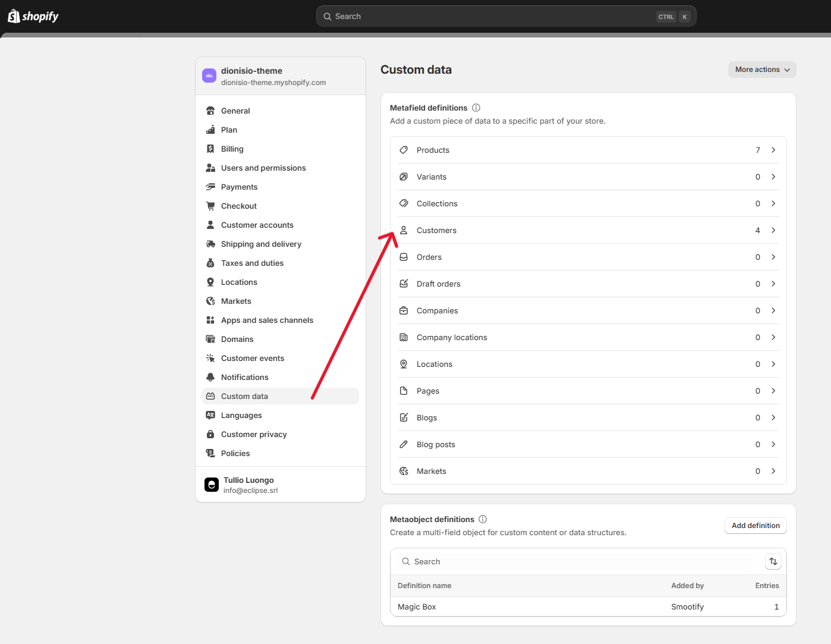Click the Products tag icon
Screen dimensions: 831x644
[404, 150]
